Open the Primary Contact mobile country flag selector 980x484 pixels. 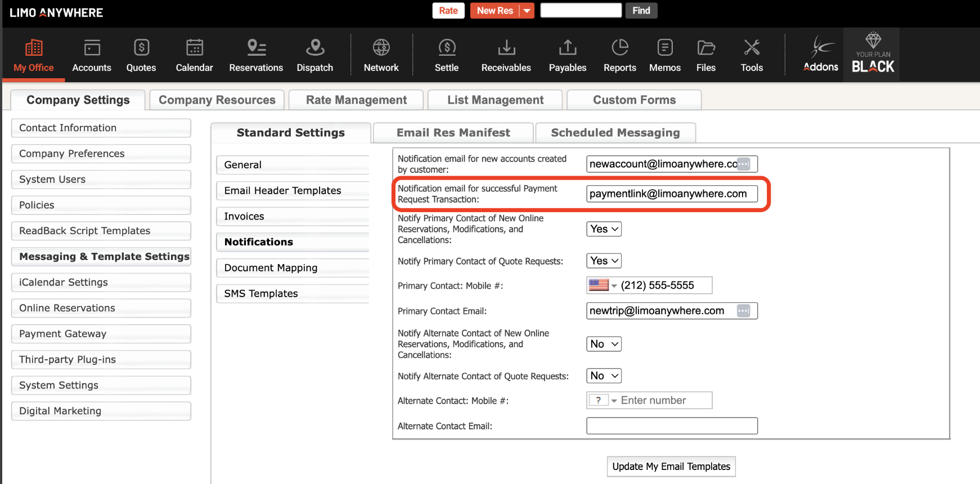[x=603, y=285]
